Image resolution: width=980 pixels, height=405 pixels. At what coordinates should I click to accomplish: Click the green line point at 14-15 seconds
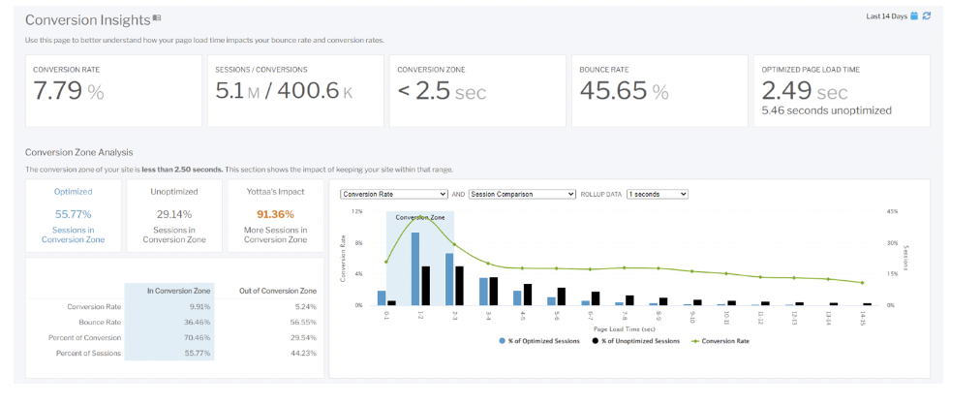[863, 283]
